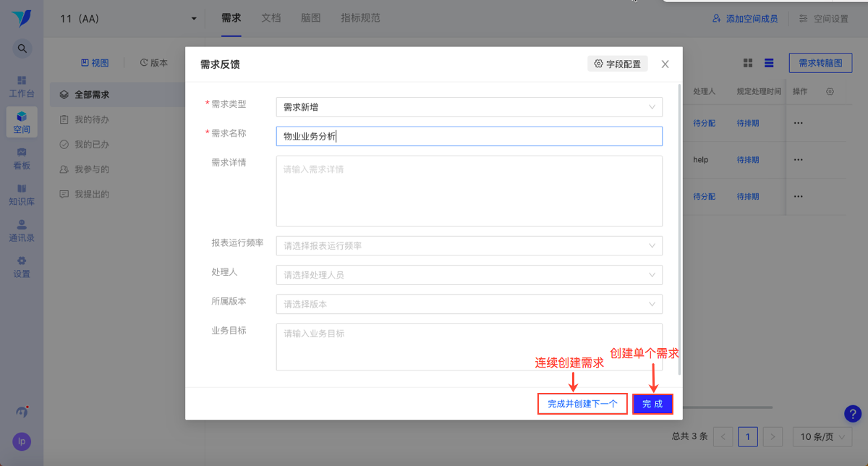This screenshot has height=466, width=868.
Task: Expand the 11 (AA) space selector
Action: 128,19
